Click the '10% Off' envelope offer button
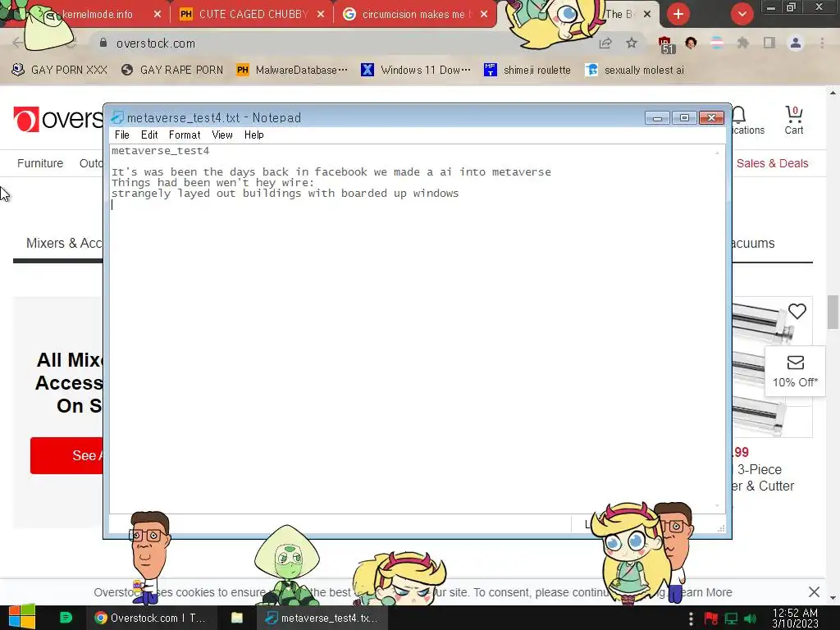 click(x=795, y=372)
